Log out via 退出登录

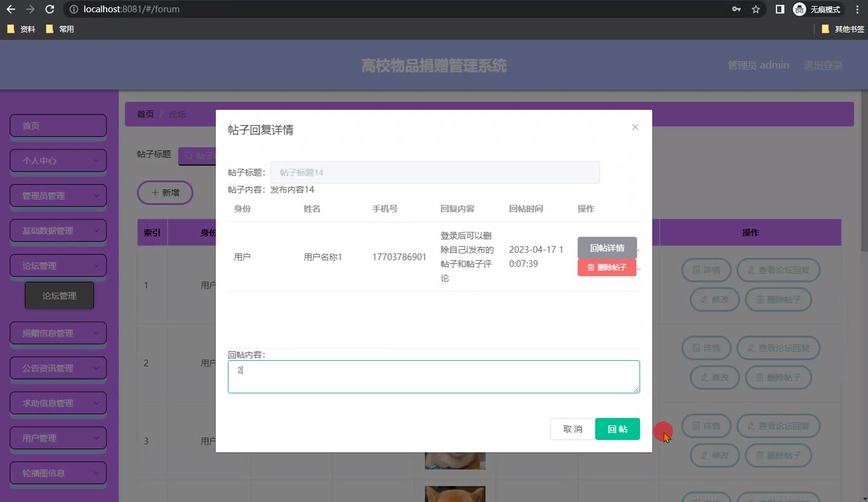click(823, 65)
